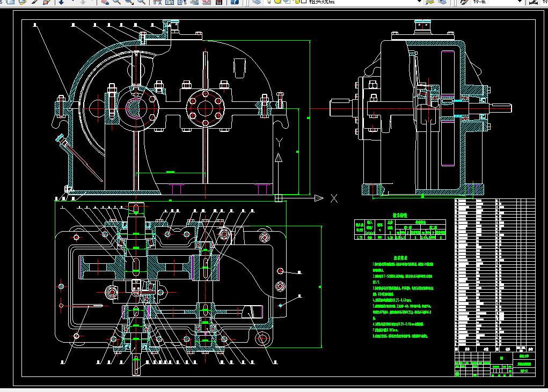The image size is (548, 392).
Task: Click the Zoom Previous icon
Action: point(142,2)
